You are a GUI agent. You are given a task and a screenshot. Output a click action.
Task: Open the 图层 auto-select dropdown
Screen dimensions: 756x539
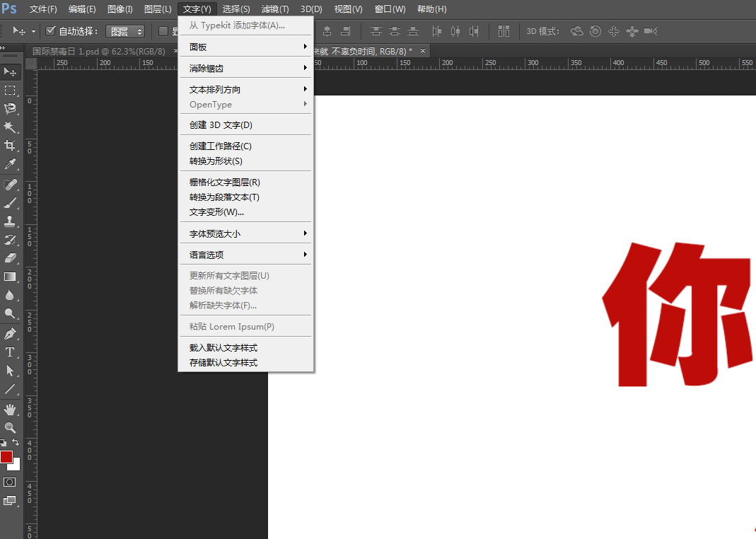125,31
